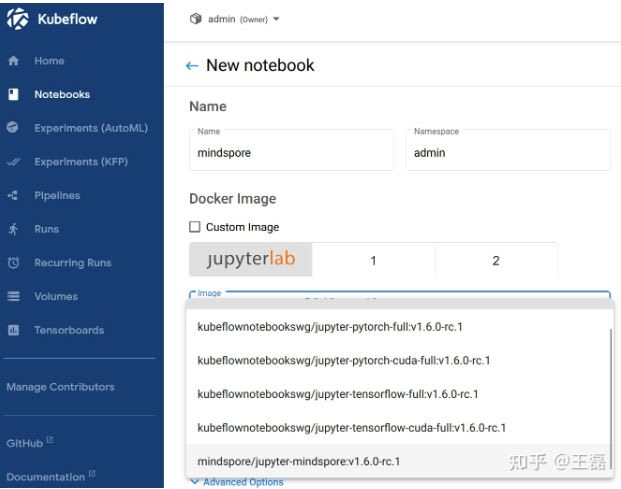The height and width of the screenshot is (489, 621).
Task: Select server type option 2
Action: point(496,260)
